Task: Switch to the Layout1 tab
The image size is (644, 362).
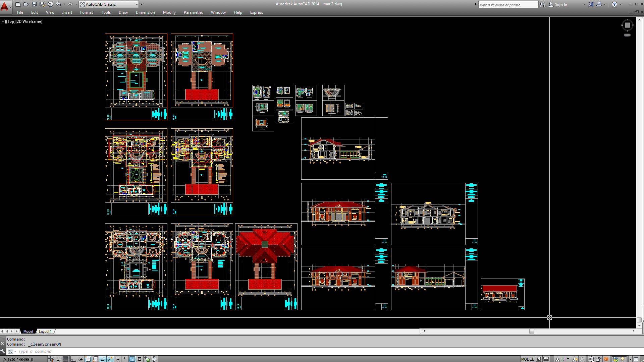Action: 45,331
